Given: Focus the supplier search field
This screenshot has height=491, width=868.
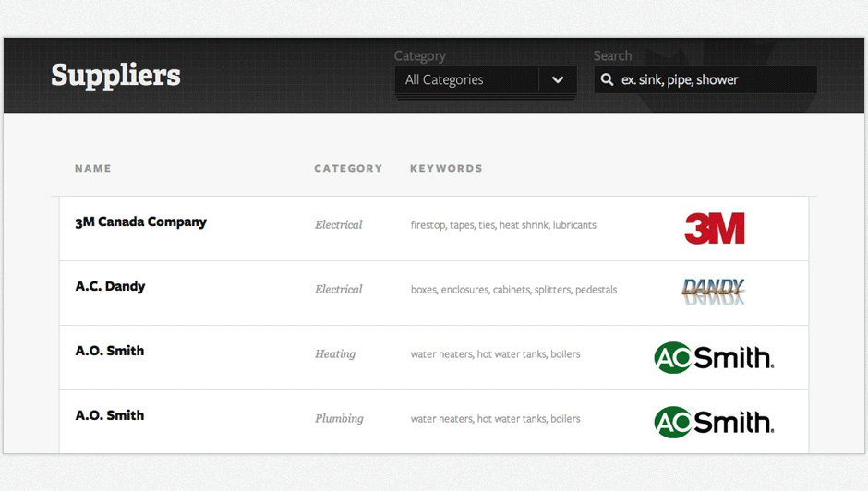Looking at the screenshot, I should (705, 79).
